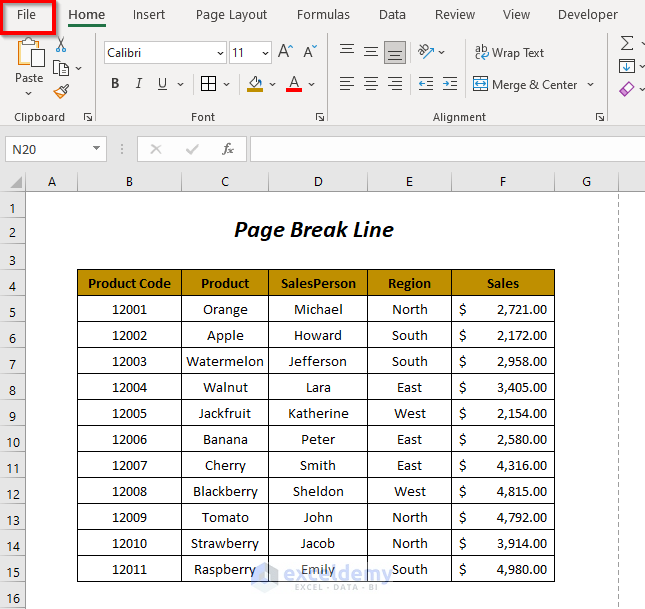
Task: Click the Increase Indent icon
Action: coord(451,84)
